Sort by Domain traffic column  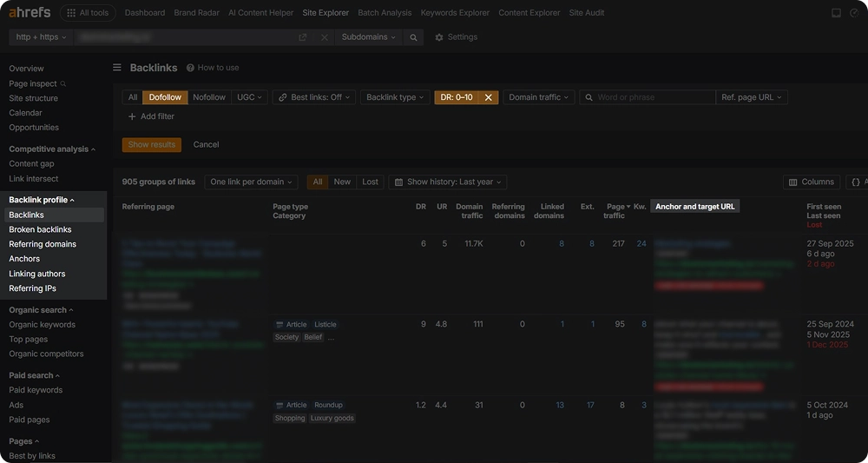coord(470,211)
